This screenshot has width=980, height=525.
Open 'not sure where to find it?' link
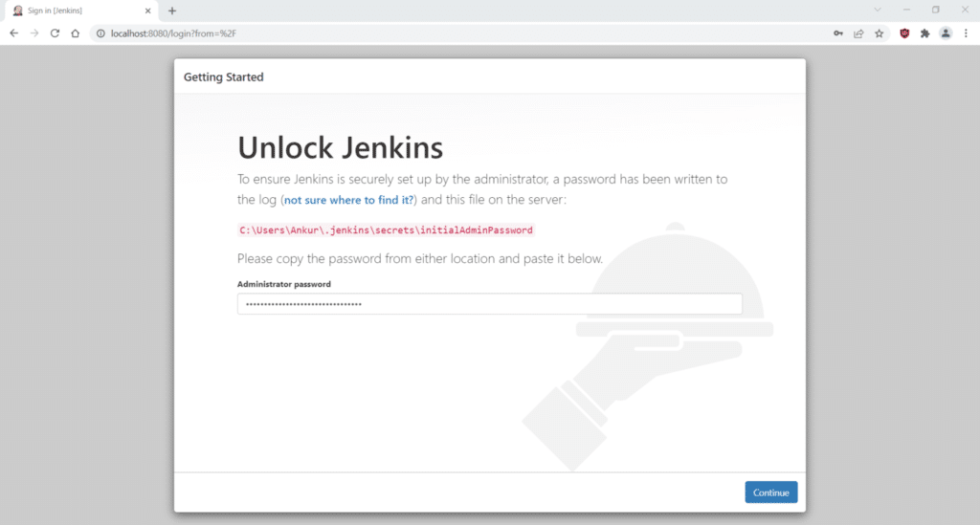[348, 200]
